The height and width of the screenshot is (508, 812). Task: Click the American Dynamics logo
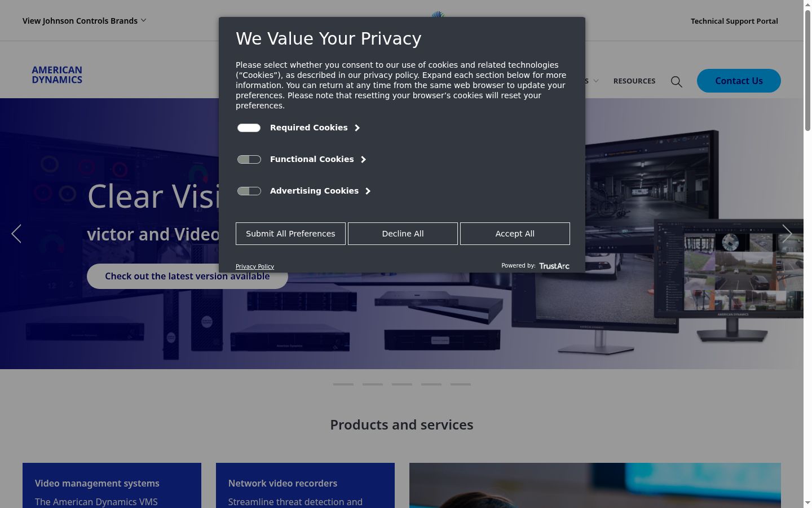click(x=57, y=75)
